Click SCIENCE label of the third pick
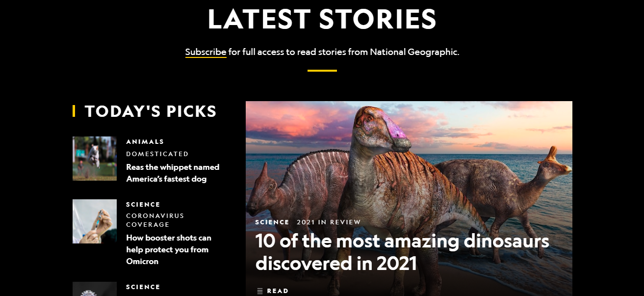The height and width of the screenshot is (296, 644). click(x=143, y=287)
